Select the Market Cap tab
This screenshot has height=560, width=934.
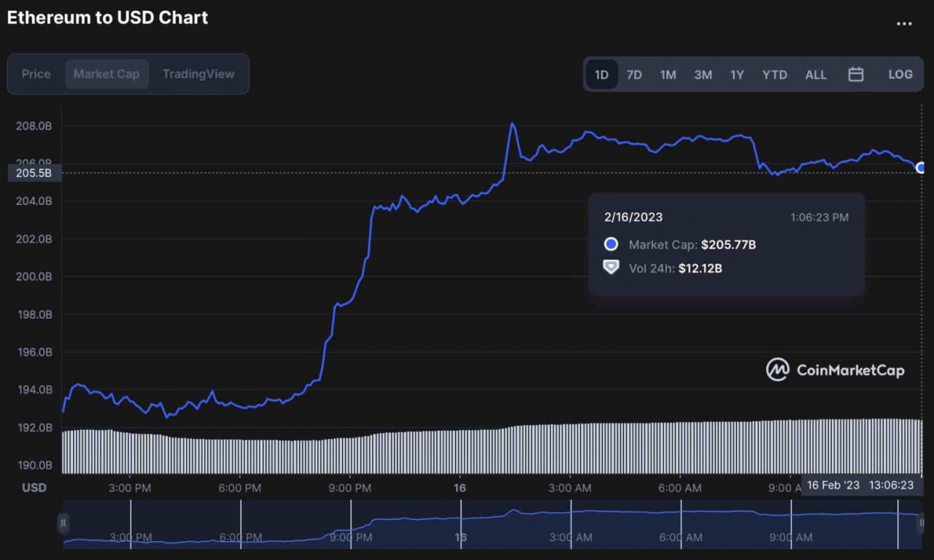107,74
